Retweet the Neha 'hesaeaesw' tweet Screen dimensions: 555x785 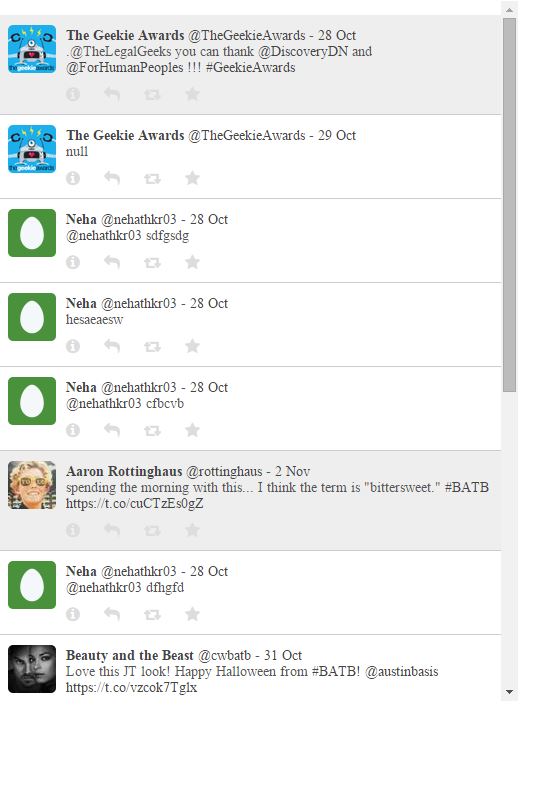(x=152, y=346)
